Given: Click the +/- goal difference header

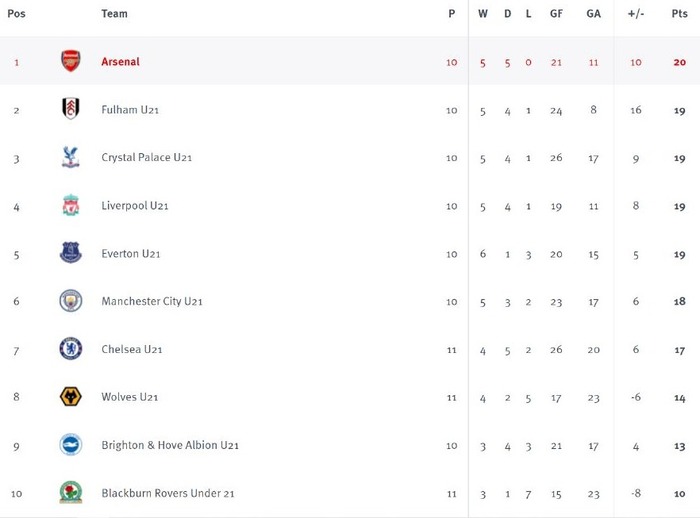Looking at the screenshot, I should pyautogui.click(x=636, y=14).
